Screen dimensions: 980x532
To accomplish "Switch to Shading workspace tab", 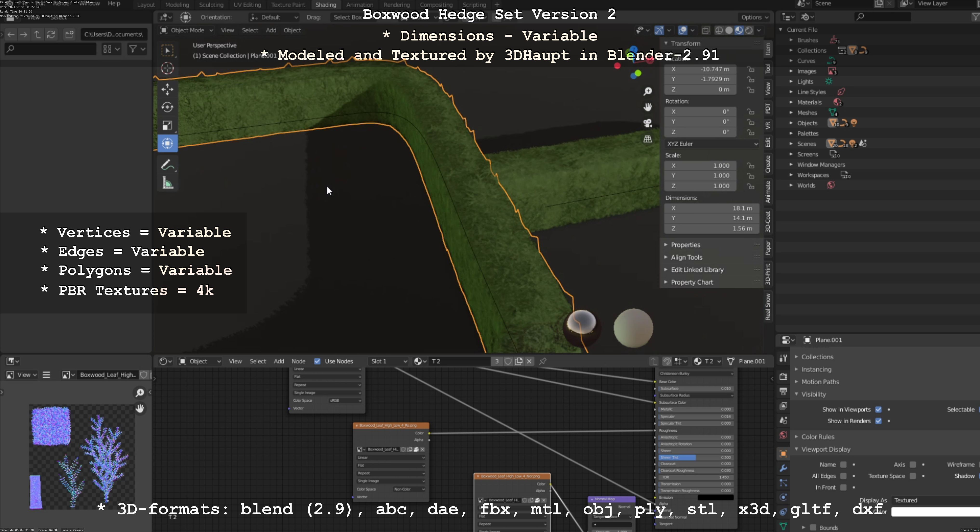I will [x=326, y=5].
